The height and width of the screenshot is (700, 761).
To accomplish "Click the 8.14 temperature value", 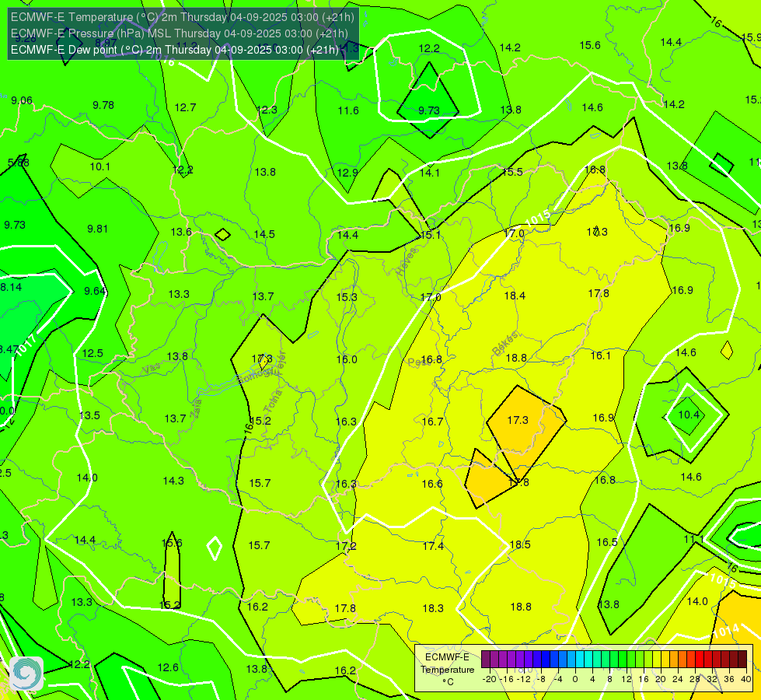I will click(11, 287).
